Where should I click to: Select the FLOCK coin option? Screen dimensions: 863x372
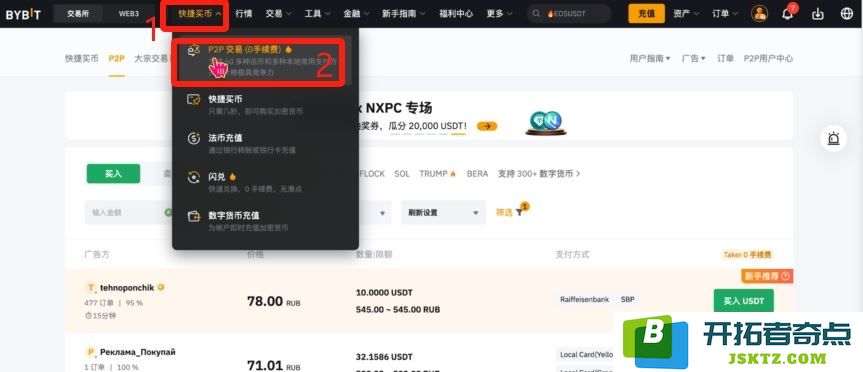(372, 173)
